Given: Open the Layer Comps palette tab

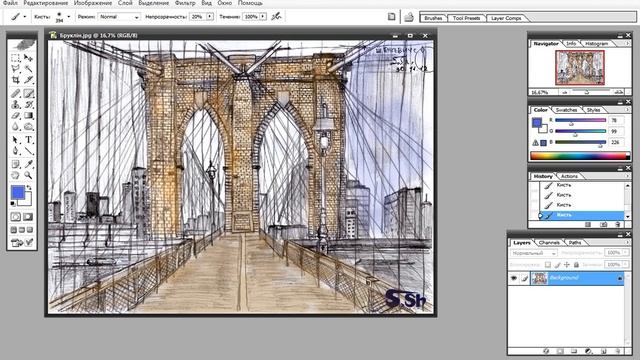Looking at the screenshot, I should (x=506, y=18).
